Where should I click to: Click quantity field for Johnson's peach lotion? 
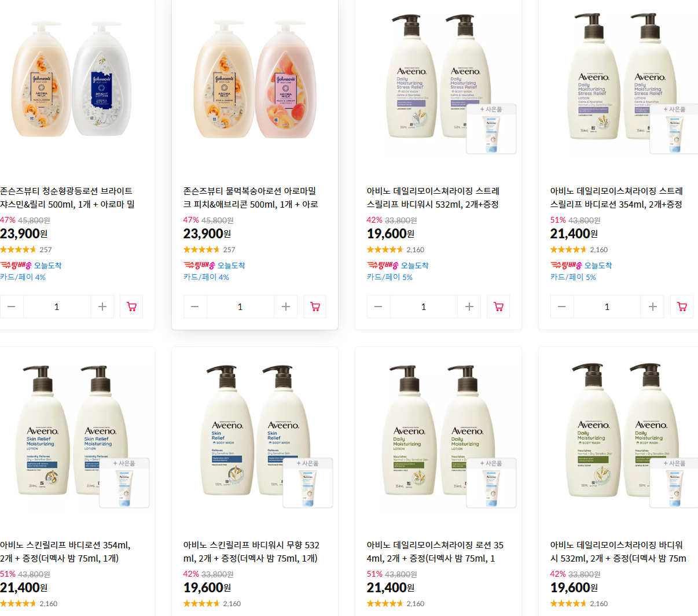[240, 307]
